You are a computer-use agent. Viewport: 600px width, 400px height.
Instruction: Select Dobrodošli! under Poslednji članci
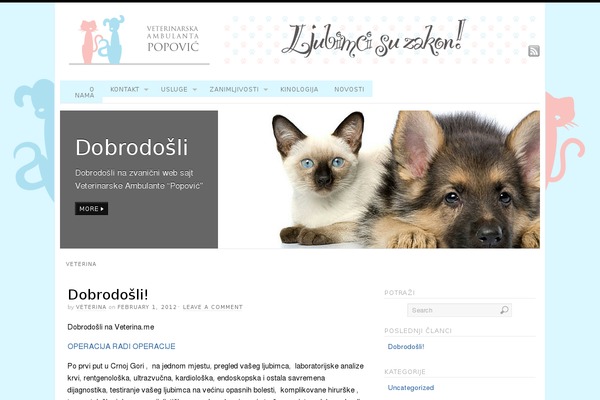[x=406, y=346]
